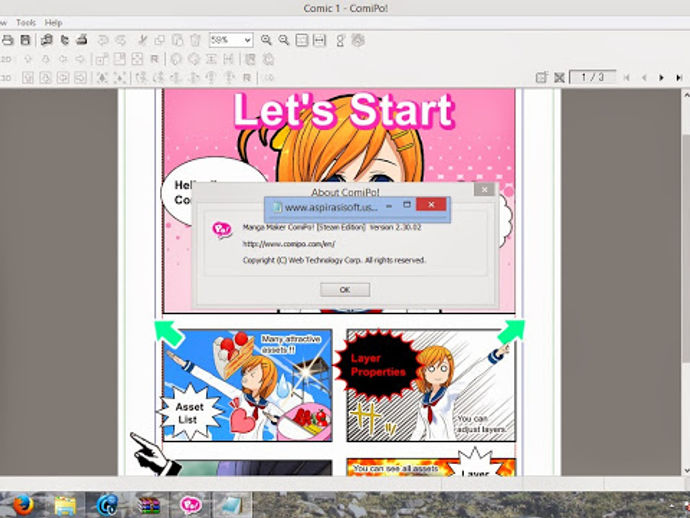Click the R reset button in the 2D row

point(154,59)
